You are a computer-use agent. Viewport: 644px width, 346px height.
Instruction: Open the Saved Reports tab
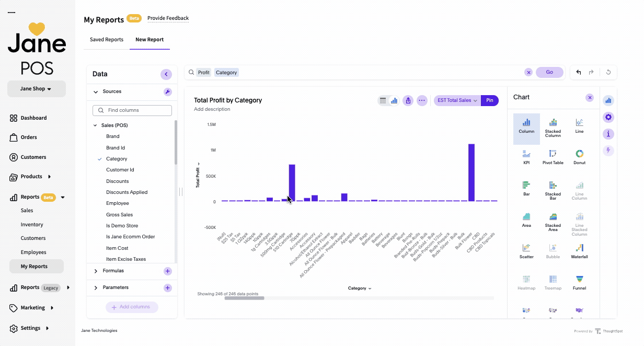[x=107, y=40]
